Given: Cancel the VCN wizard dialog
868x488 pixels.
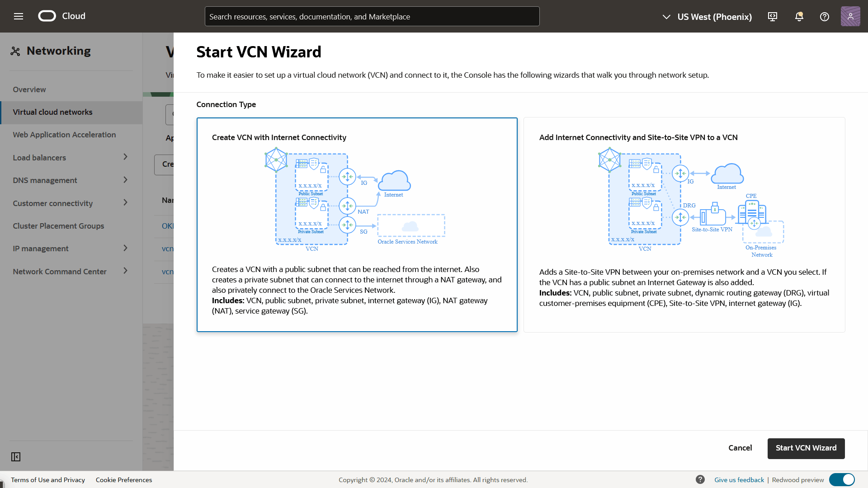Looking at the screenshot, I should [x=740, y=448].
